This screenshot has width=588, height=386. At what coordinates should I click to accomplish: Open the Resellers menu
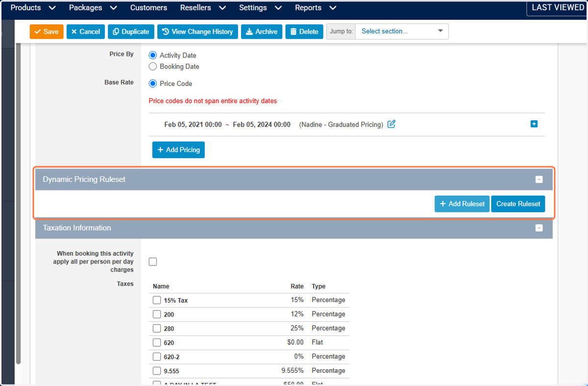[x=203, y=8]
